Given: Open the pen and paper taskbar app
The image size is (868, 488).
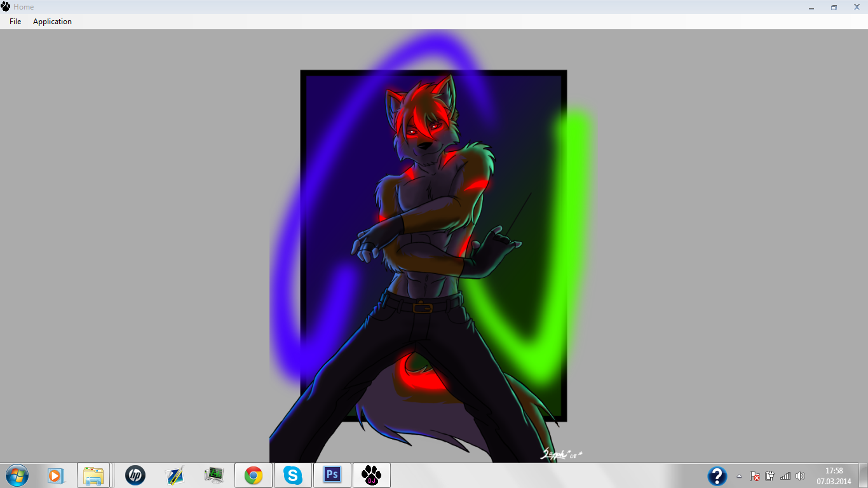Looking at the screenshot, I should 175,475.
